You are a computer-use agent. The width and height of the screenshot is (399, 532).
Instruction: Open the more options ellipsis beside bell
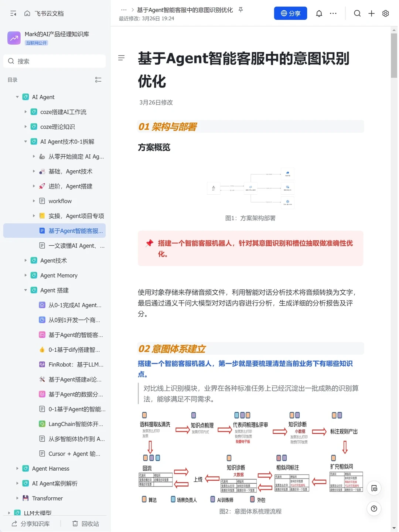click(x=333, y=14)
